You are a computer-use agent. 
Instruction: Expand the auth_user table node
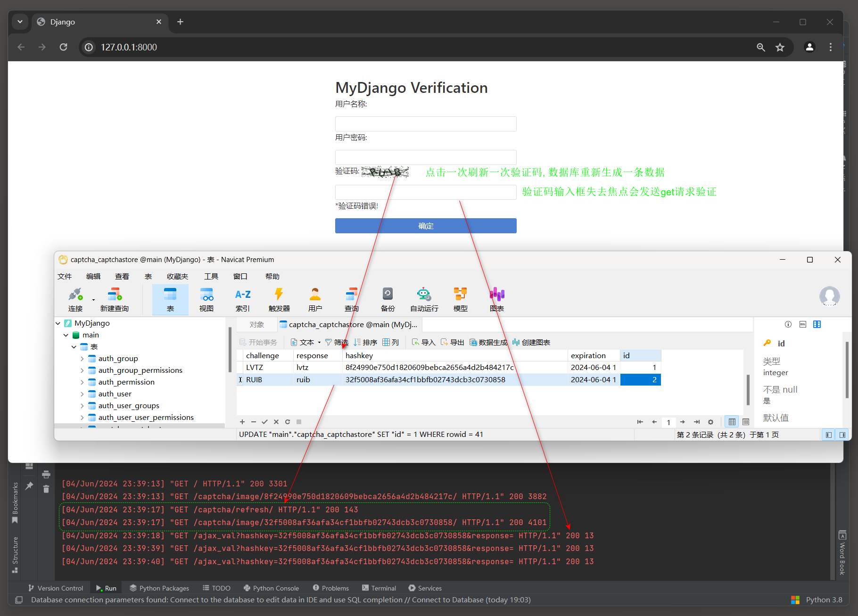[82, 394]
